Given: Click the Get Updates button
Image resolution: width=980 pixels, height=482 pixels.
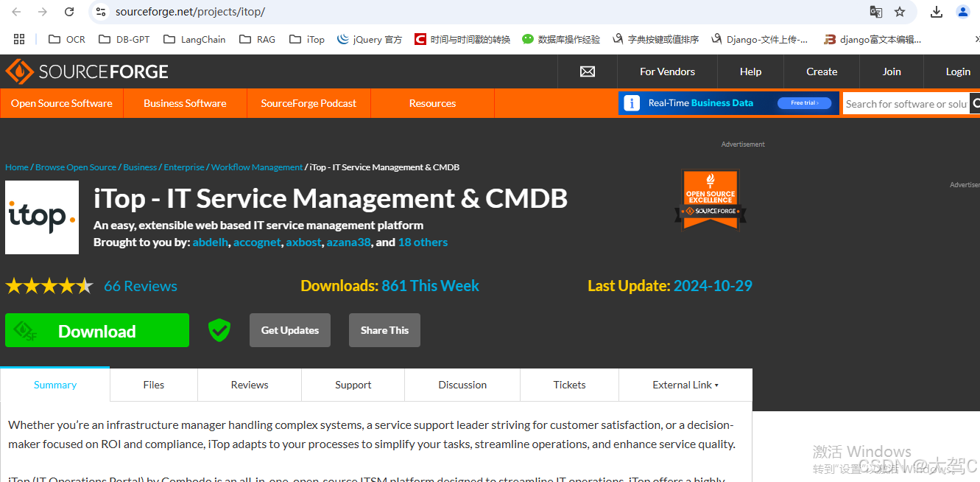Looking at the screenshot, I should click(290, 330).
